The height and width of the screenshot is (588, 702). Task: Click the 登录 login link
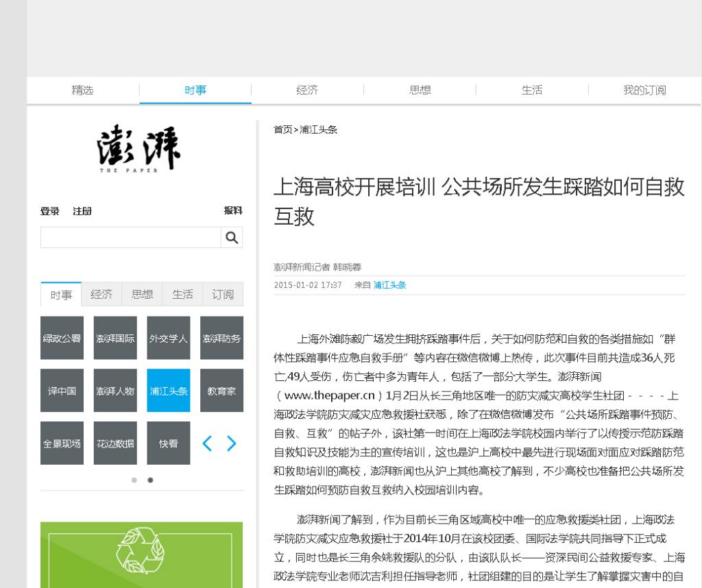pyautogui.click(x=50, y=211)
